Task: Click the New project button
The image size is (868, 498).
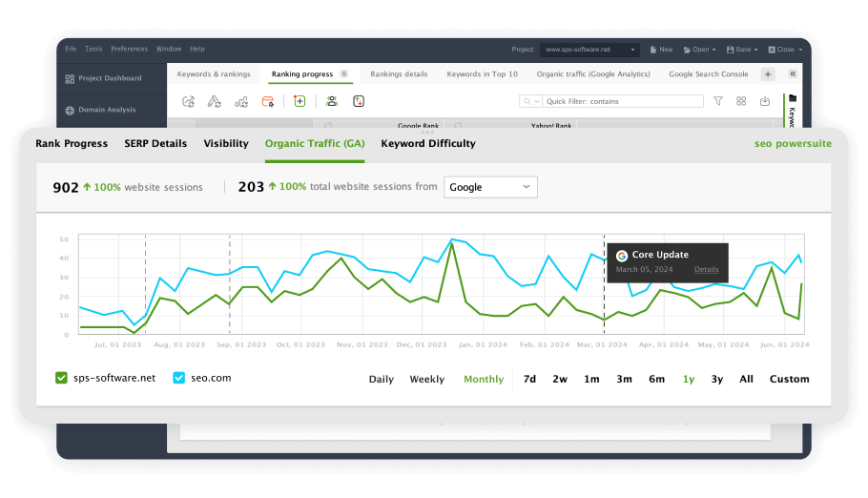Action: point(661,50)
